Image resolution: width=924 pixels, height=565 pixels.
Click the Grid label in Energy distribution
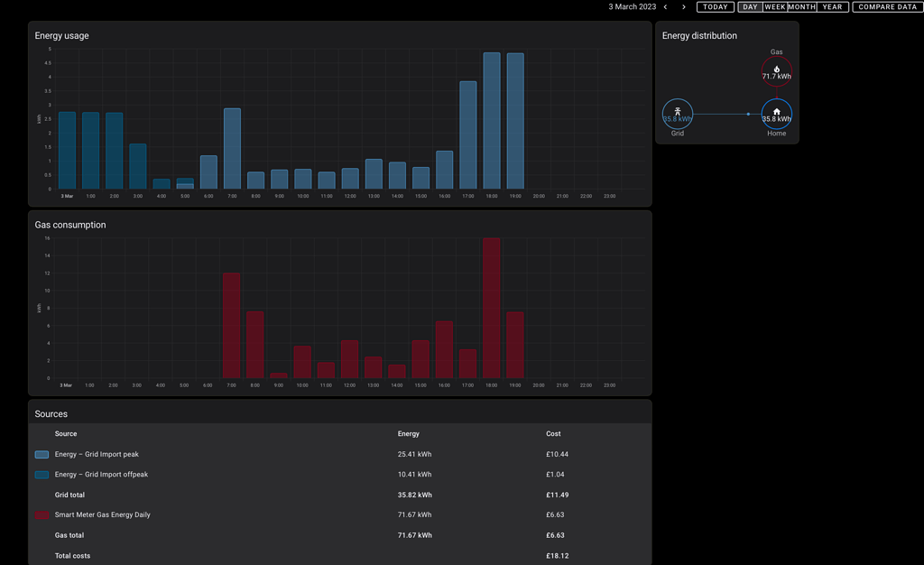coord(678,132)
